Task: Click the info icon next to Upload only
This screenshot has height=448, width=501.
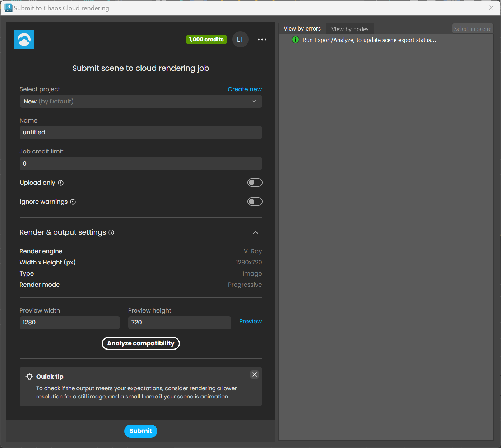Action: tap(61, 183)
